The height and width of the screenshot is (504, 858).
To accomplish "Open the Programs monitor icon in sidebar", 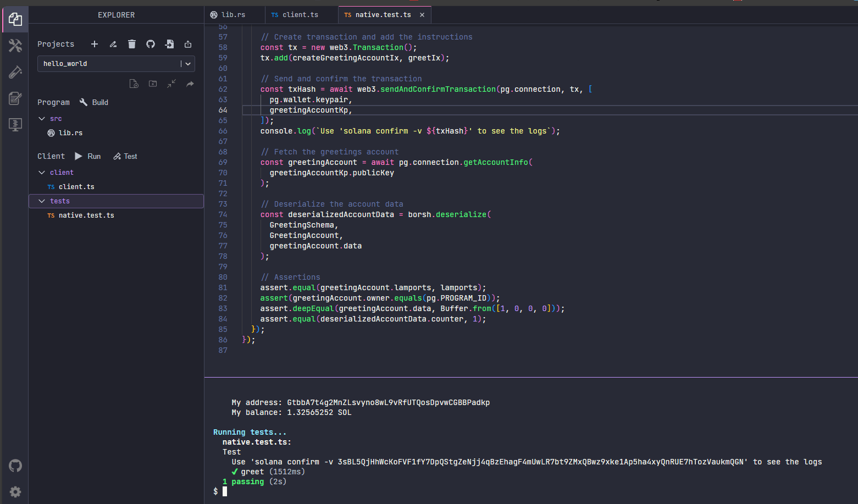I will (x=15, y=125).
